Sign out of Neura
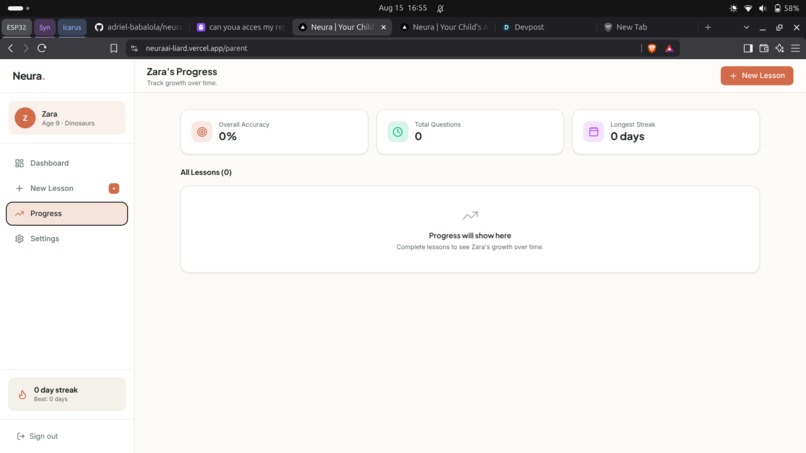 38,436
